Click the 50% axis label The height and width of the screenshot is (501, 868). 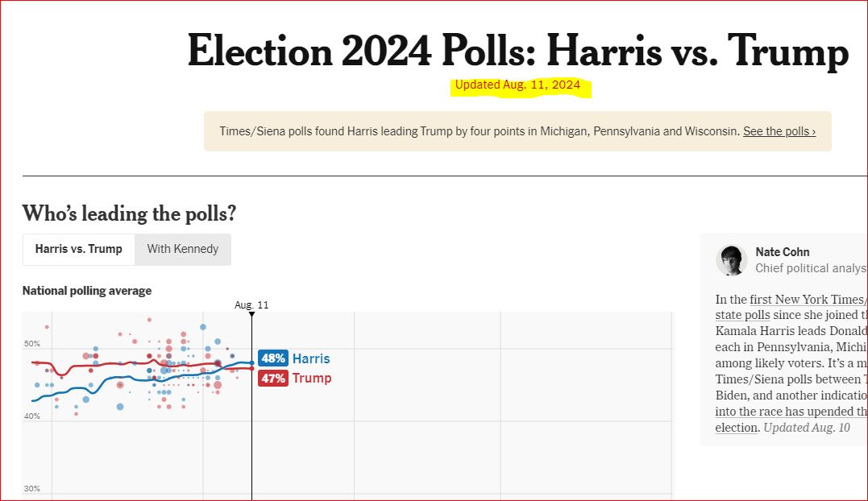tap(32, 343)
